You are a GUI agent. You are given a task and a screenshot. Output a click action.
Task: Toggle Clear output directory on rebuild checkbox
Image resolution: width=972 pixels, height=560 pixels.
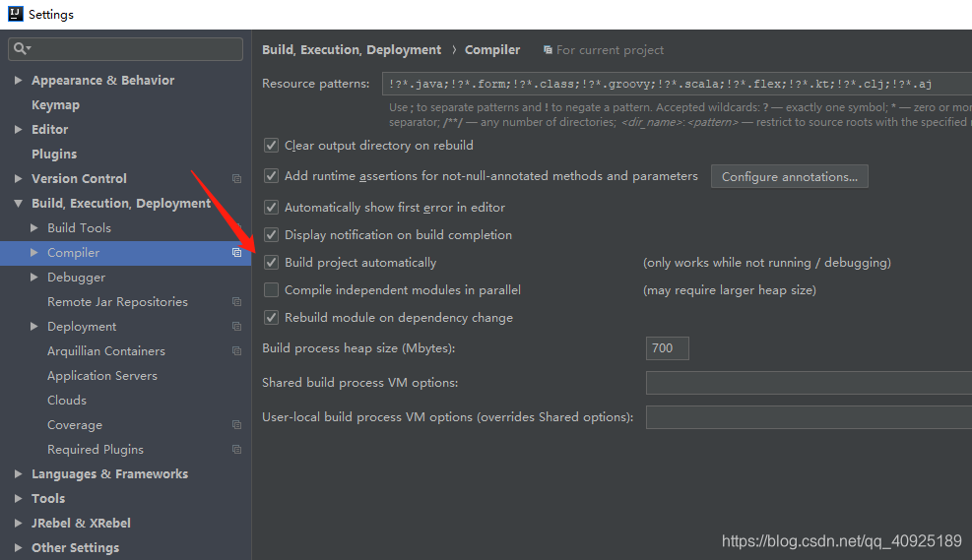coord(271,145)
